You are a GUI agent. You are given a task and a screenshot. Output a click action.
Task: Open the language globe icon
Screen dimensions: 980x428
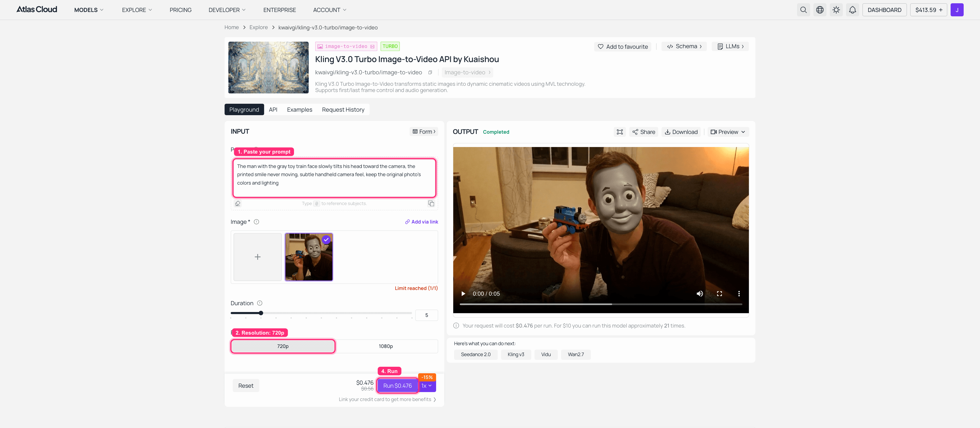[x=820, y=10]
